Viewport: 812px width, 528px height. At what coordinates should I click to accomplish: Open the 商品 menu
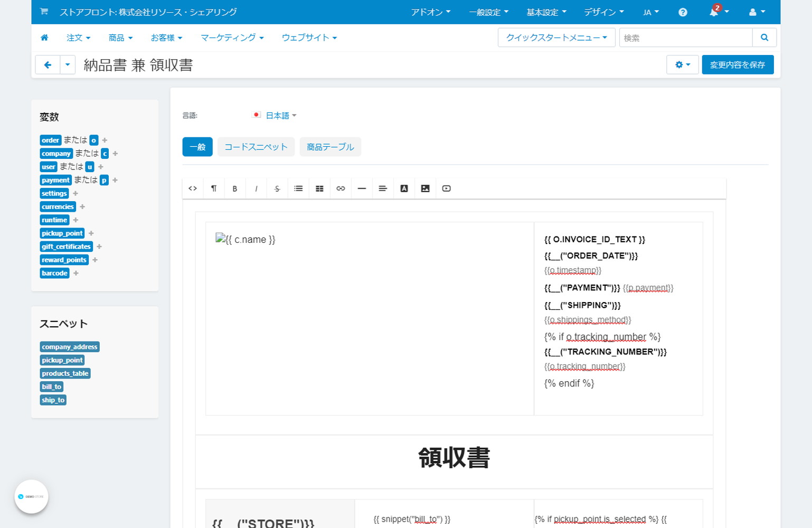pyautogui.click(x=120, y=37)
